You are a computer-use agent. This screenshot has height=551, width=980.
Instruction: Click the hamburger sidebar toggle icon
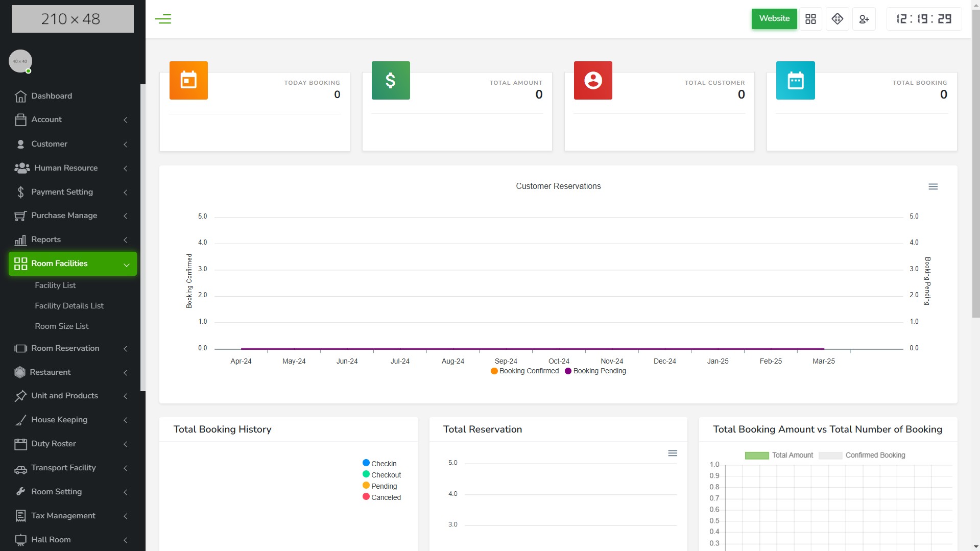(x=163, y=19)
